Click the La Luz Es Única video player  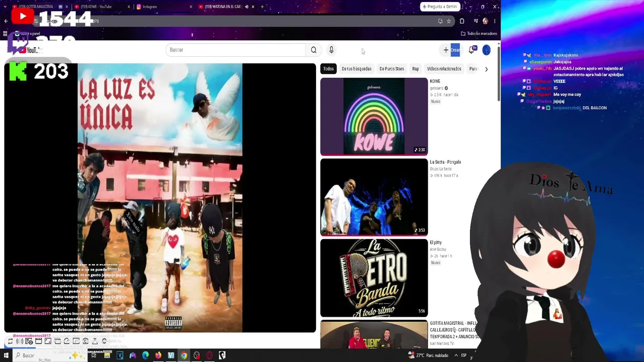[x=160, y=198]
